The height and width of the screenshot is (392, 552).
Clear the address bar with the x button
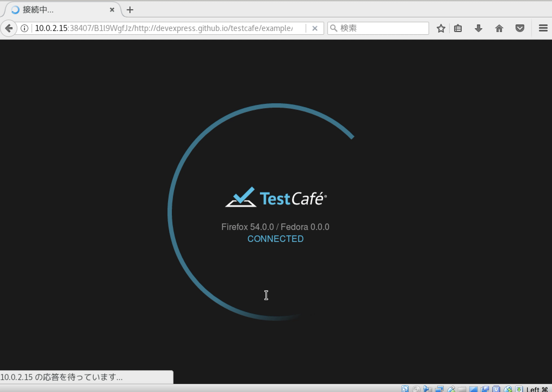pyautogui.click(x=315, y=28)
